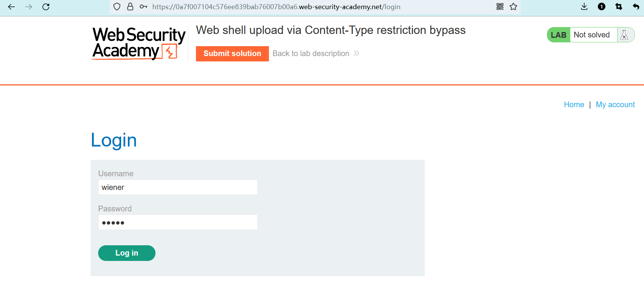
Task: Bookmark this page with the star
Action: click(x=513, y=7)
